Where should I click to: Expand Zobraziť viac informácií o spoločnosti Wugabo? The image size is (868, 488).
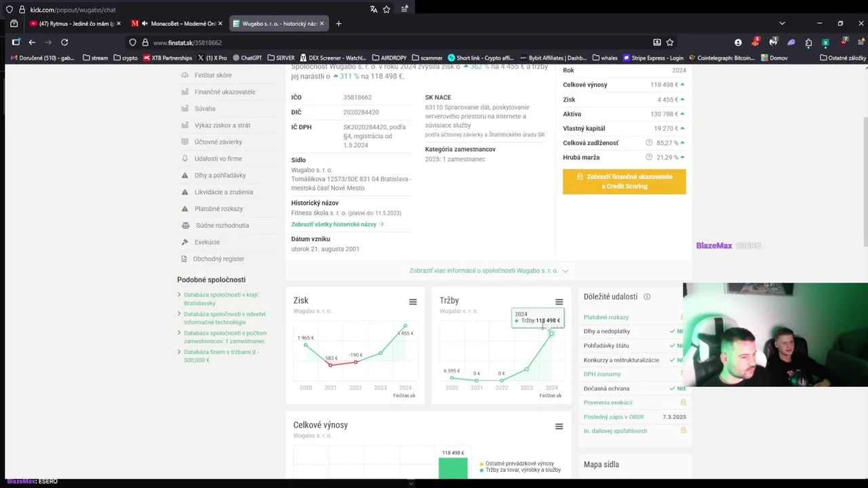(488, 270)
